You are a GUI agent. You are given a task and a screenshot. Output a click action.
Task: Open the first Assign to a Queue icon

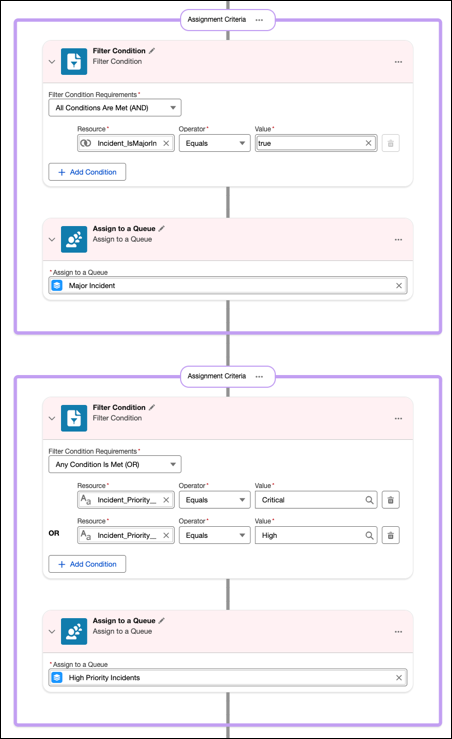tap(74, 239)
